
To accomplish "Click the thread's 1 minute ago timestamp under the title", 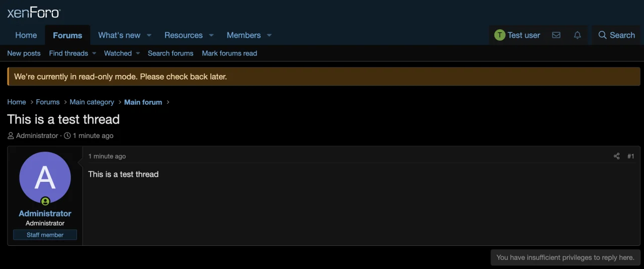I will pyautogui.click(x=93, y=136).
